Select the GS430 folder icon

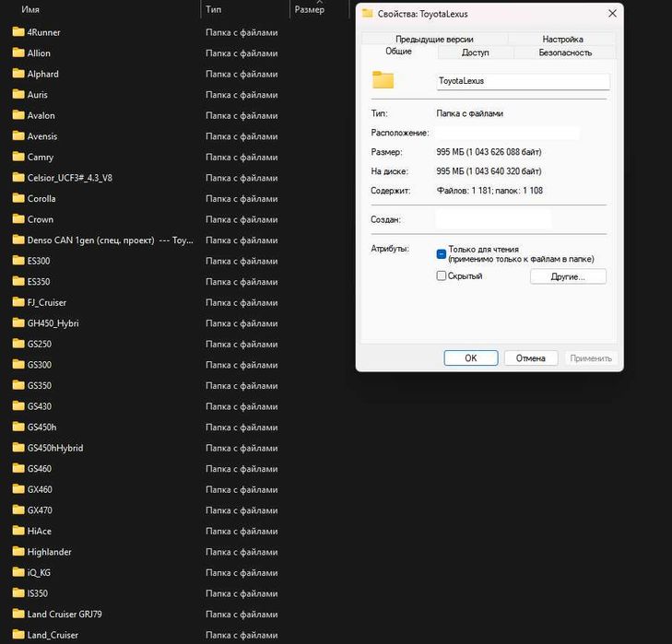pos(18,405)
